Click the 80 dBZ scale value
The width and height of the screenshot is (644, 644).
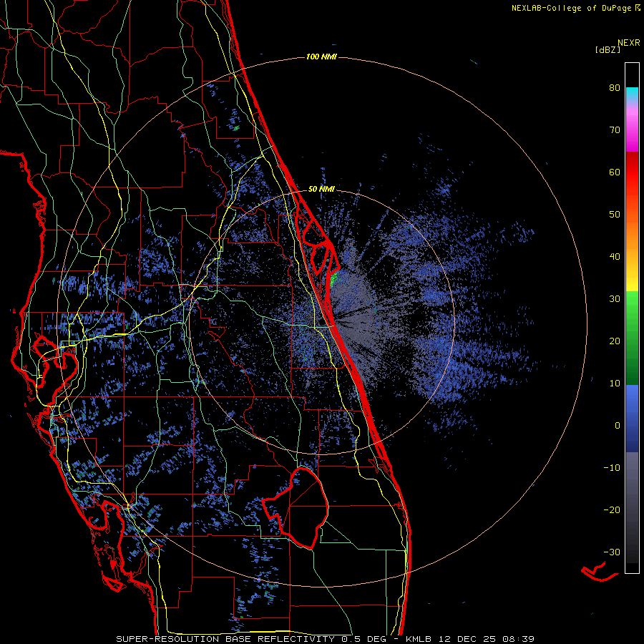[x=615, y=87]
